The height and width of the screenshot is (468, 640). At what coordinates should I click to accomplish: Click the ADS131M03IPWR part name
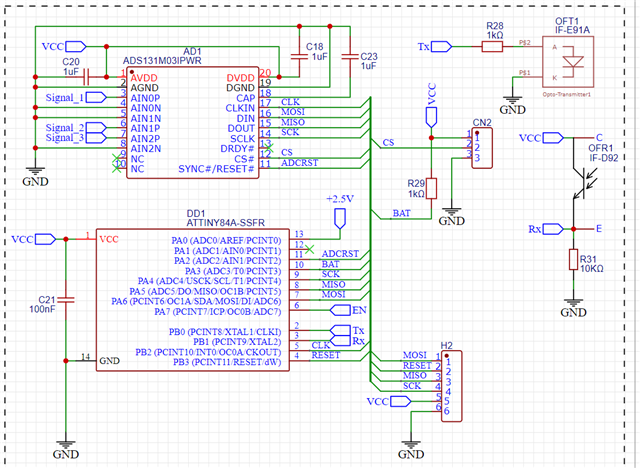tap(162, 61)
